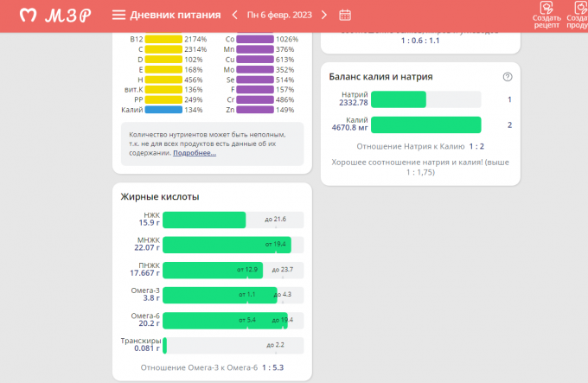Open help for Баланс калия и натрия
Image resolution: width=588 pixels, height=383 pixels.
click(x=508, y=77)
